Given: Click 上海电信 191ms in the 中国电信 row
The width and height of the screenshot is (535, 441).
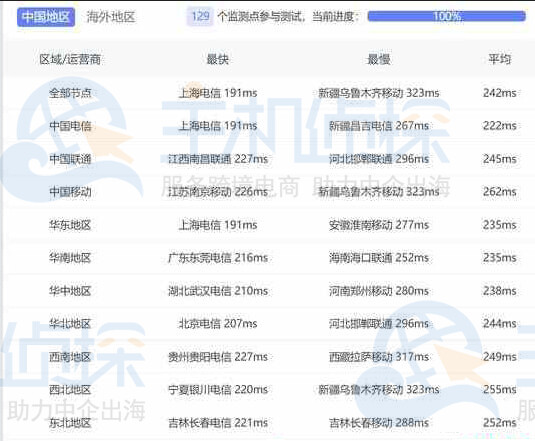Looking at the screenshot, I should point(218,126).
